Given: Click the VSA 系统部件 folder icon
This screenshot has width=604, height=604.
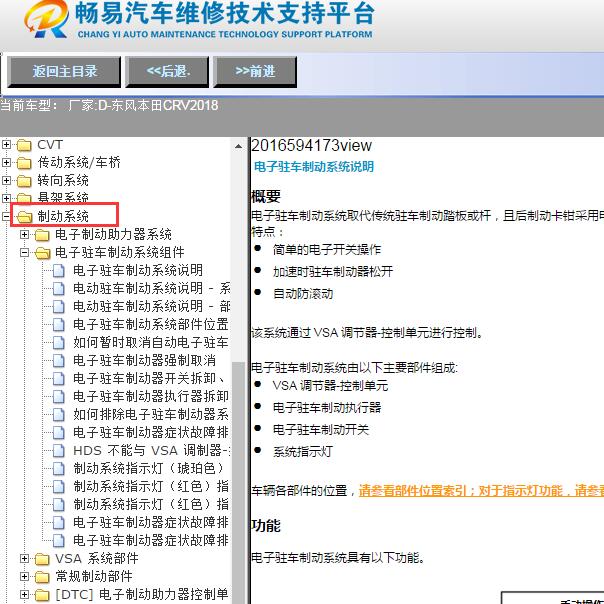Looking at the screenshot, I should pos(42,559).
